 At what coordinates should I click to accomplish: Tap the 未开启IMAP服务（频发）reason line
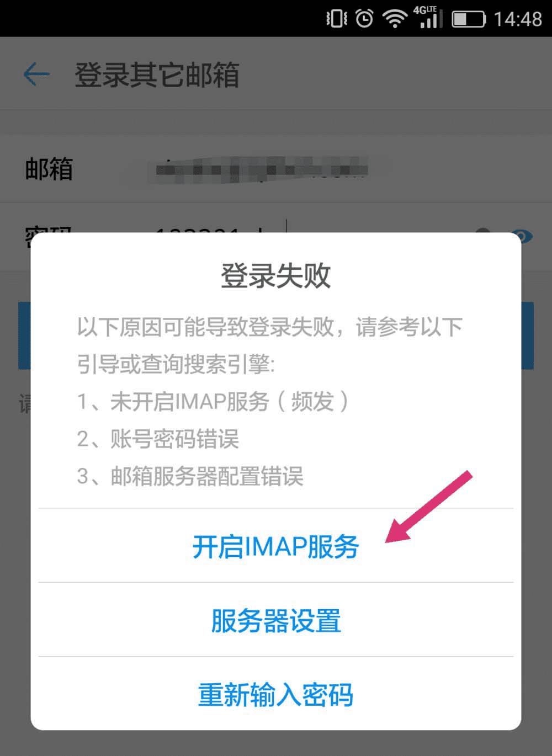pyautogui.click(x=214, y=402)
